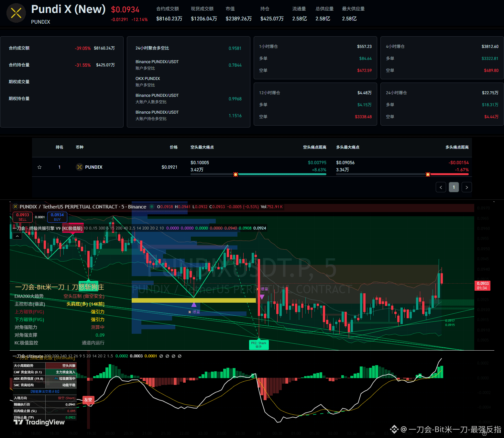Click the 0.0933 SELL button
Screen dimensions: 504x438
coord(23,217)
